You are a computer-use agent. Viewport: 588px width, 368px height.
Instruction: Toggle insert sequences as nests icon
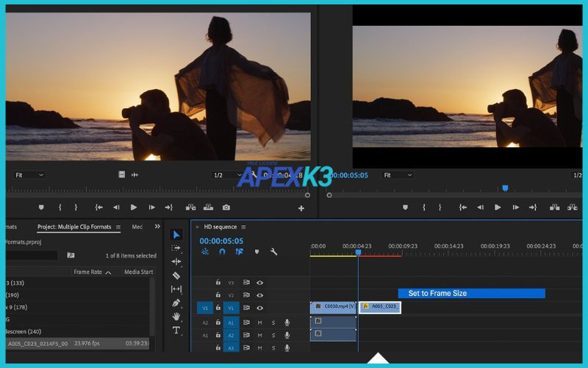point(205,252)
